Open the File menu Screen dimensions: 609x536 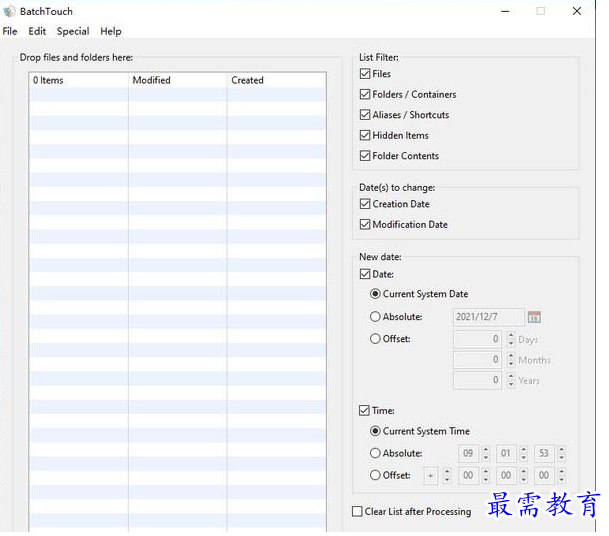pos(10,31)
